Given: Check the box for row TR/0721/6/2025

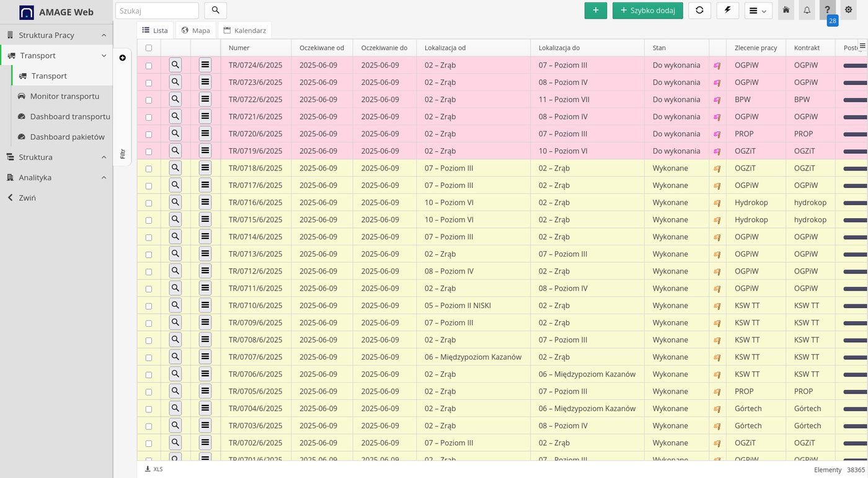Looking at the screenshot, I should pyautogui.click(x=149, y=117).
